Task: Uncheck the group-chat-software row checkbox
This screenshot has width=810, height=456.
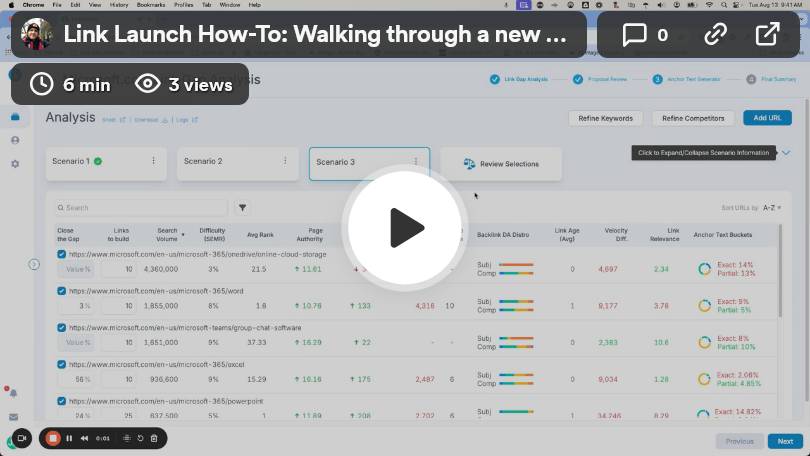Action: click(61, 327)
